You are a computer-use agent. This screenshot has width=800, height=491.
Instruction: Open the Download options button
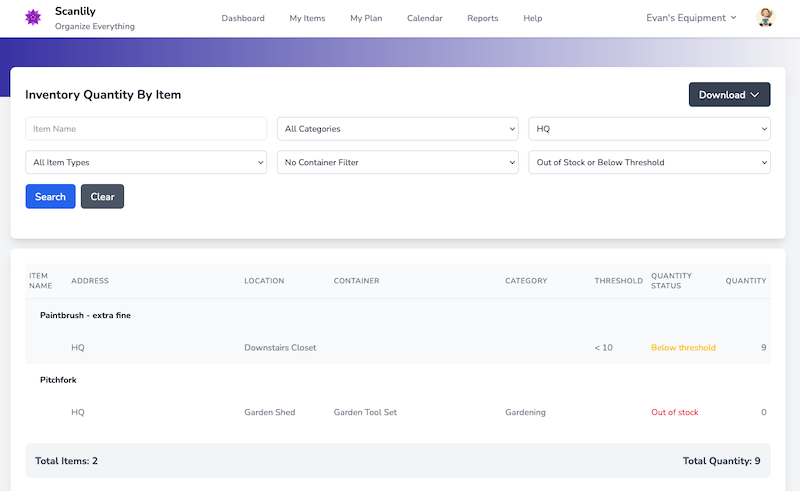[x=729, y=95]
